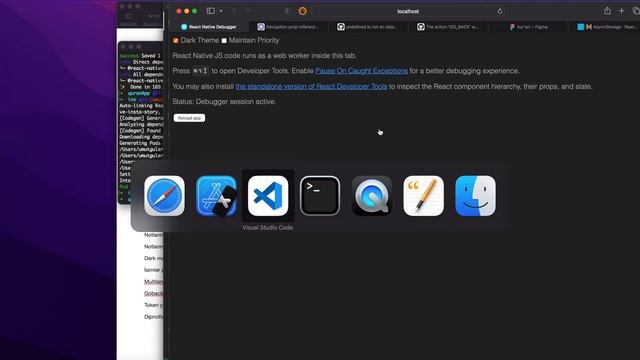Click the Reload app button

click(x=189, y=118)
